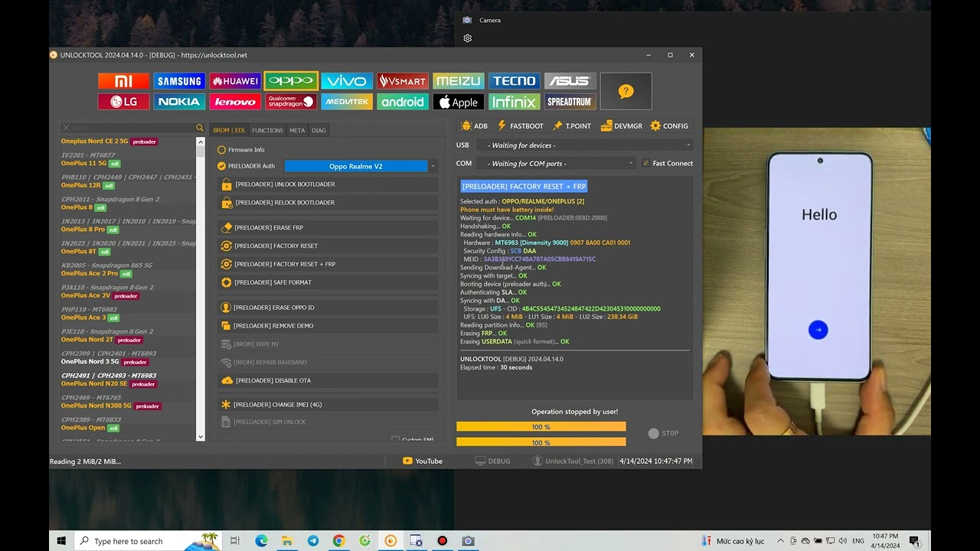Screen dimensions: 980x551
Task: Select the Infinix brand logo
Action: coord(514,102)
